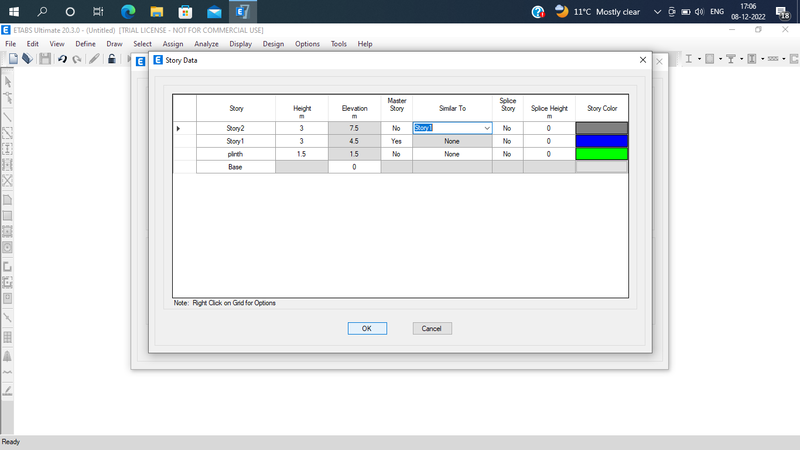Select the draw links diagonal tool
Screen dimensions: 800x450
pos(7,317)
